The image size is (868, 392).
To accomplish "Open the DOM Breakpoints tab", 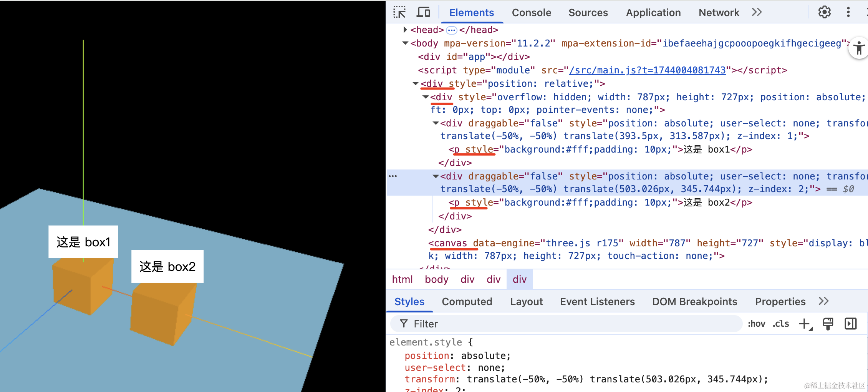I will tap(695, 302).
